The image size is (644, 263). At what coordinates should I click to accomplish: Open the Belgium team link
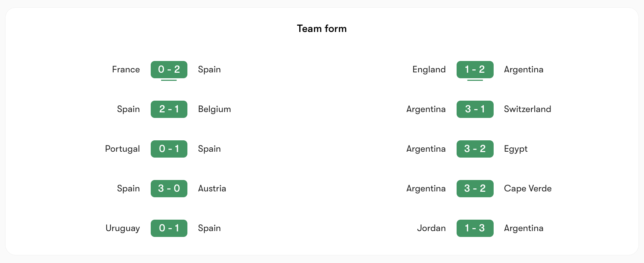[215, 109]
